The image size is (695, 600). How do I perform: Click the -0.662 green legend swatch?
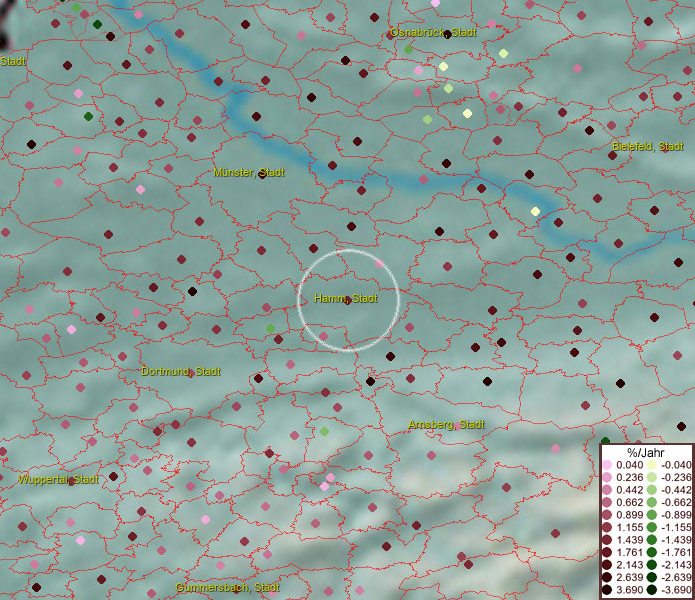[652, 503]
